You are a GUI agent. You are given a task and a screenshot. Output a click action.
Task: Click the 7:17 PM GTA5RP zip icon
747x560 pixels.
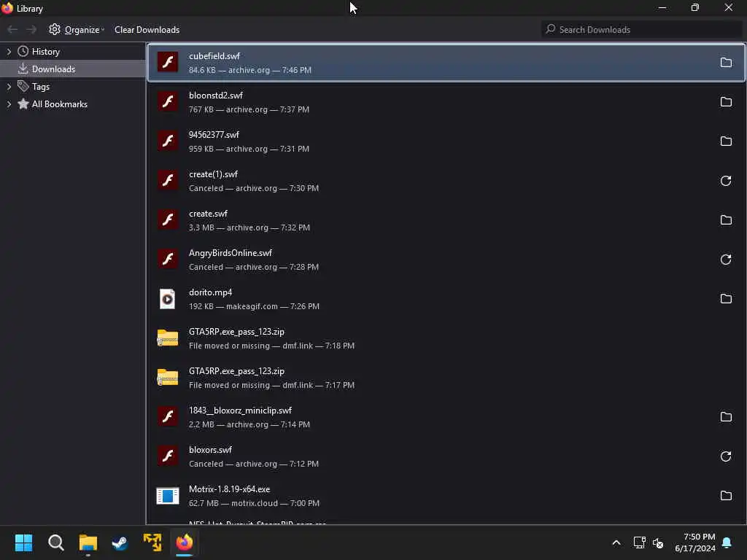(x=168, y=378)
